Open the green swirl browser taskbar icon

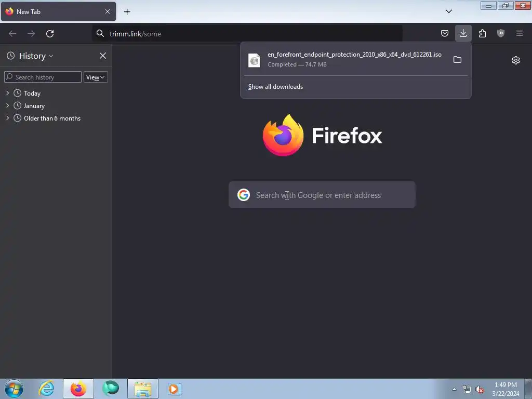click(111, 389)
